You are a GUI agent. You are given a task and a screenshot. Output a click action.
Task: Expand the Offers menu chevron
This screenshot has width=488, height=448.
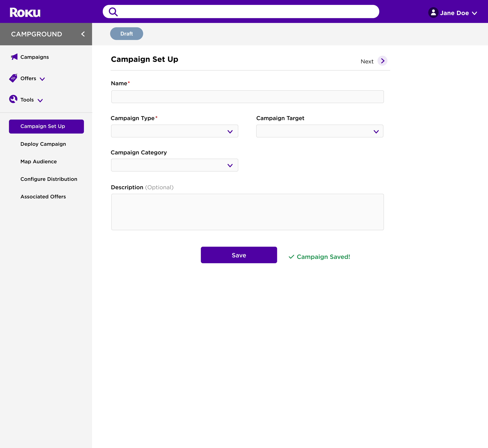(42, 79)
